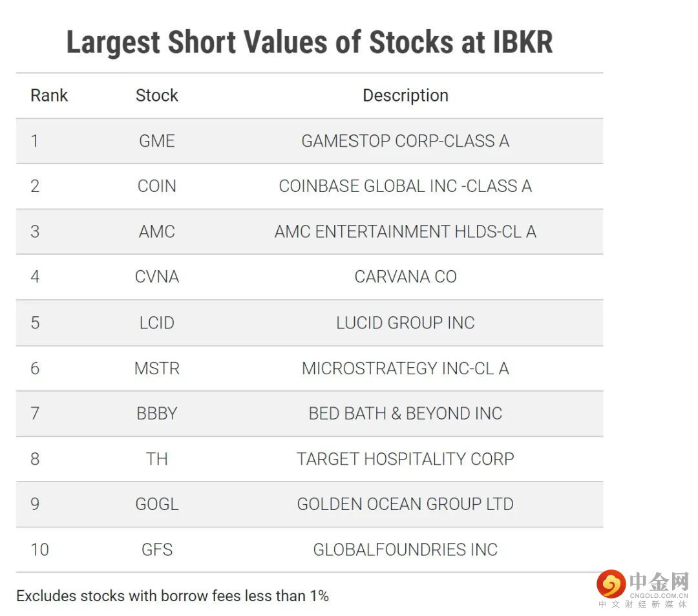
Task: Click GAMESTOP CORP-CLASS A description
Action: tap(405, 141)
